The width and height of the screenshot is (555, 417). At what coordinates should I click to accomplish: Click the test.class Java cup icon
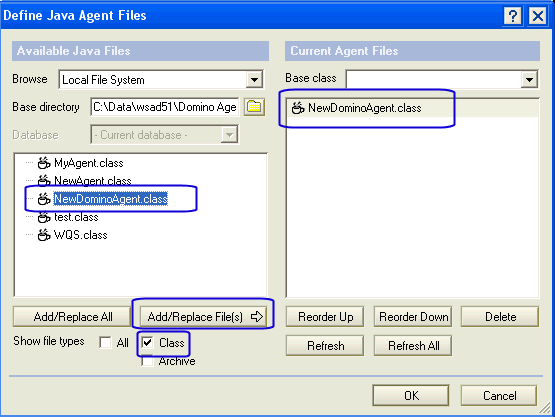(x=44, y=217)
